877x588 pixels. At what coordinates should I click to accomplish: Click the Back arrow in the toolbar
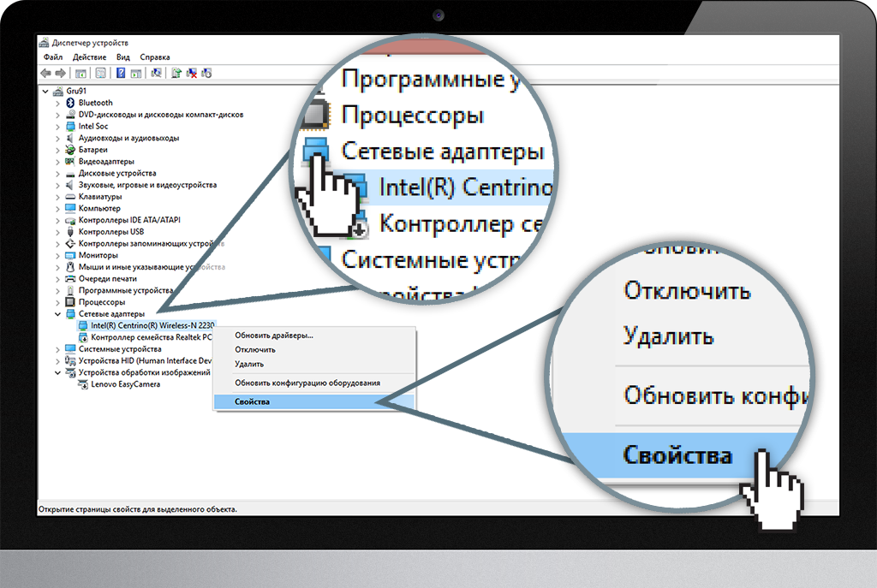pos(45,74)
